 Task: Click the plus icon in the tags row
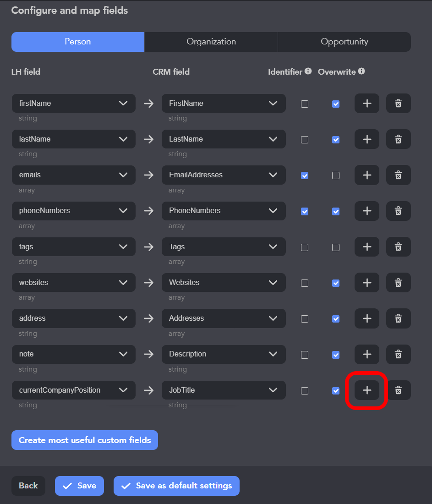pyautogui.click(x=366, y=247)
